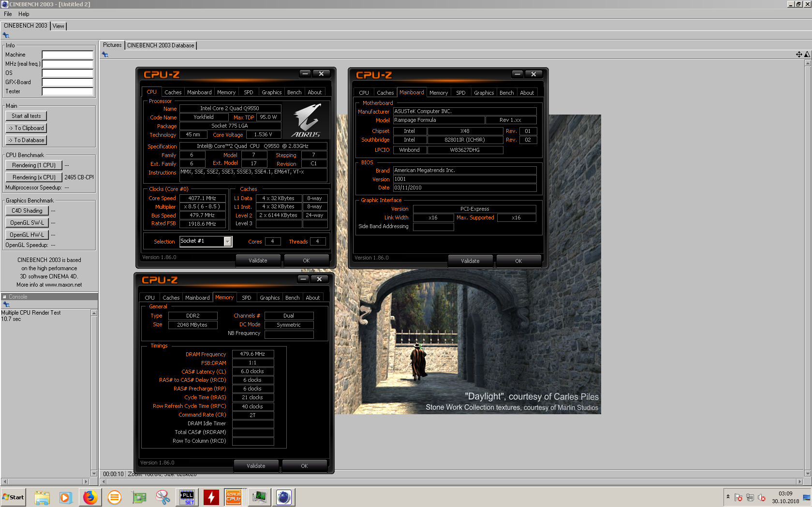Run the OpenGL SW-L benchmark
812x507 pixels.
[27, 223]
